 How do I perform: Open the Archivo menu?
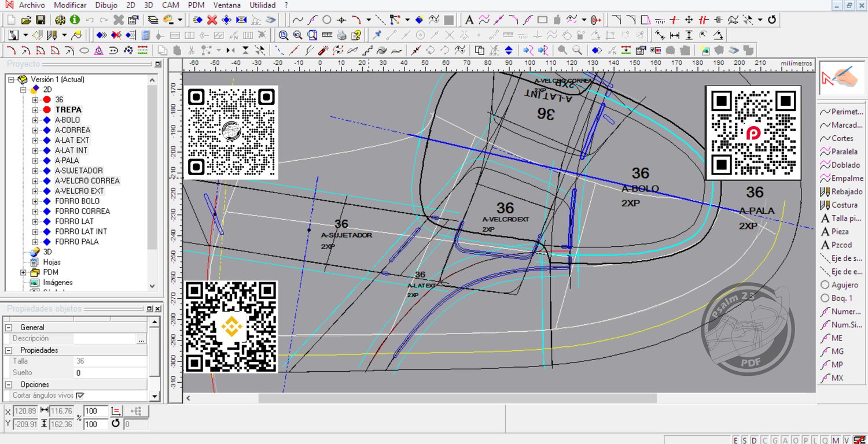click(x=32, y=5)
